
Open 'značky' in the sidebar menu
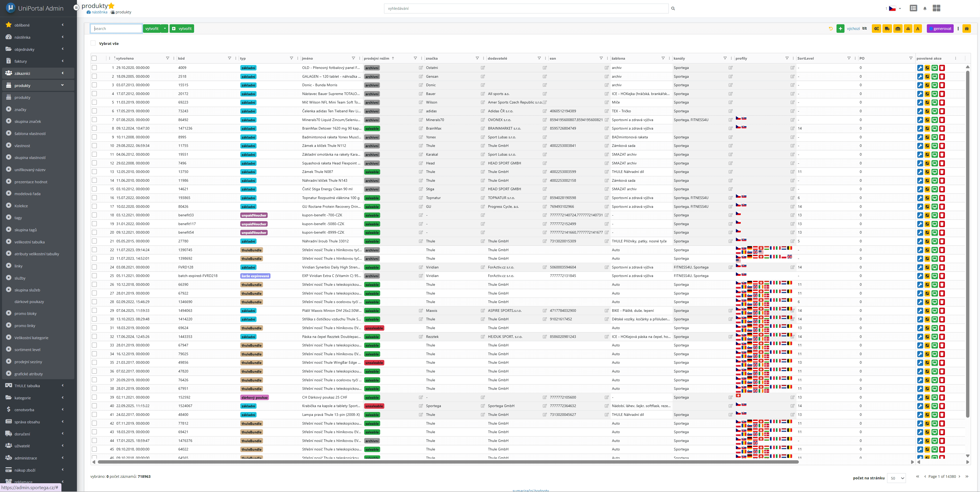coord(21,110)
